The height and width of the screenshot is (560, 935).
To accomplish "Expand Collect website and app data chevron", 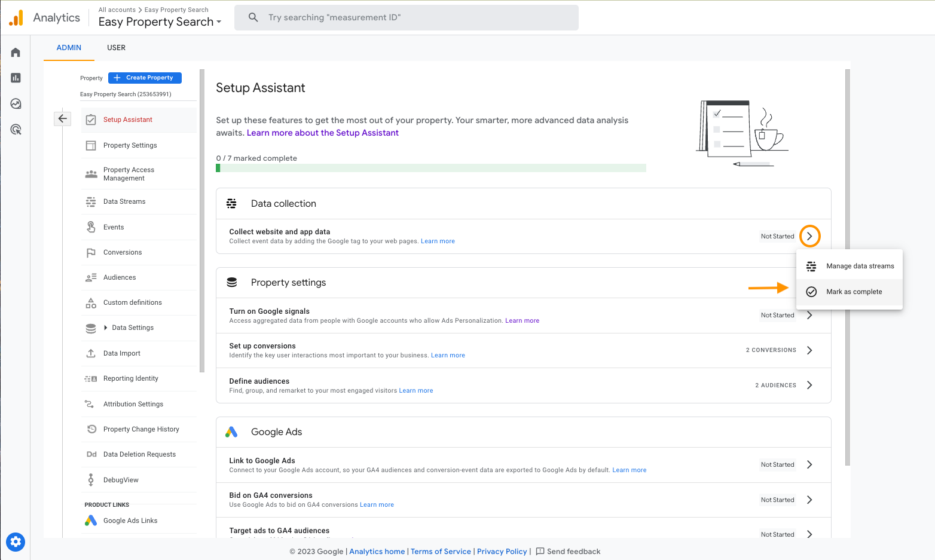I will click(809, 236).
